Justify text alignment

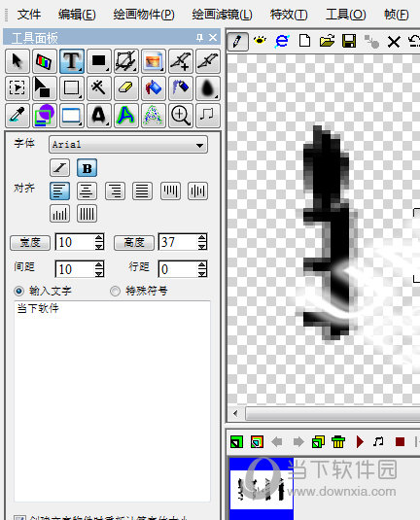click(142, 191)
